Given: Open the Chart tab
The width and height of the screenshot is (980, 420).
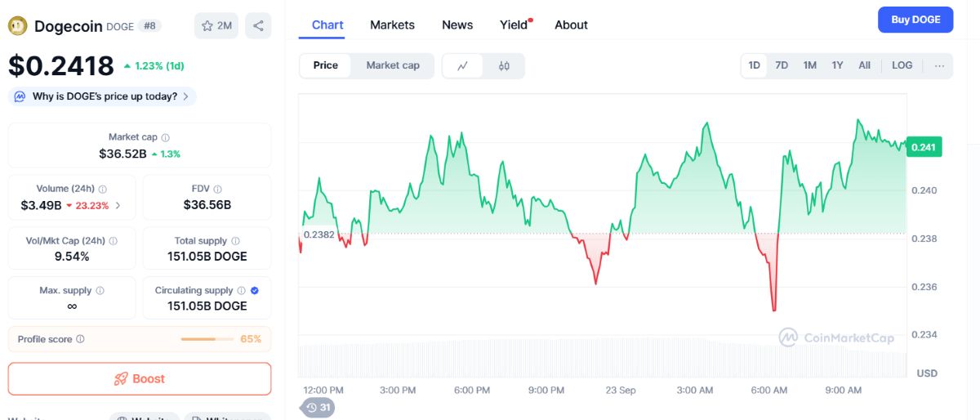Looking at the screenshot, I should (x=327, y=25).
